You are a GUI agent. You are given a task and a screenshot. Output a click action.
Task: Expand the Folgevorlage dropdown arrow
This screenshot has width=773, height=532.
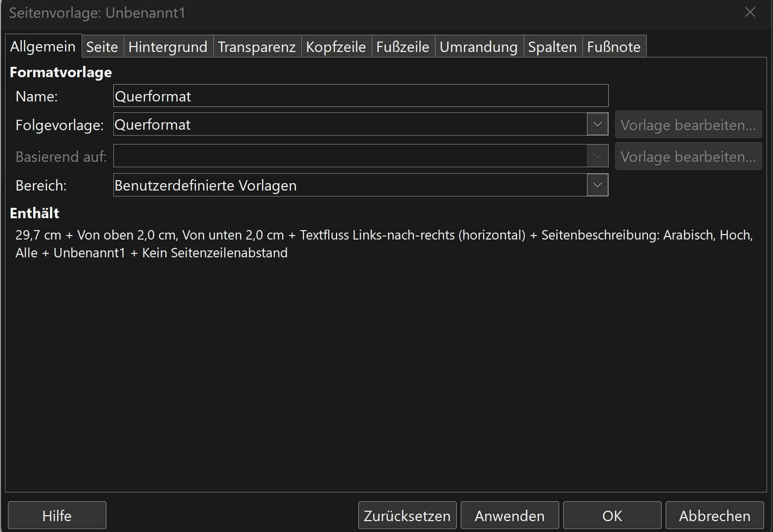pos(597,124)
